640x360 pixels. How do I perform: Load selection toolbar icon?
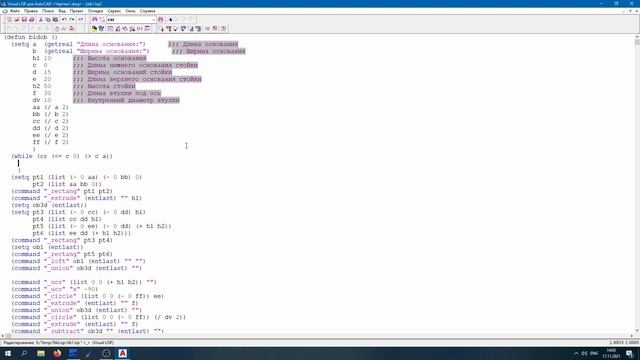[x=169, y=29]
